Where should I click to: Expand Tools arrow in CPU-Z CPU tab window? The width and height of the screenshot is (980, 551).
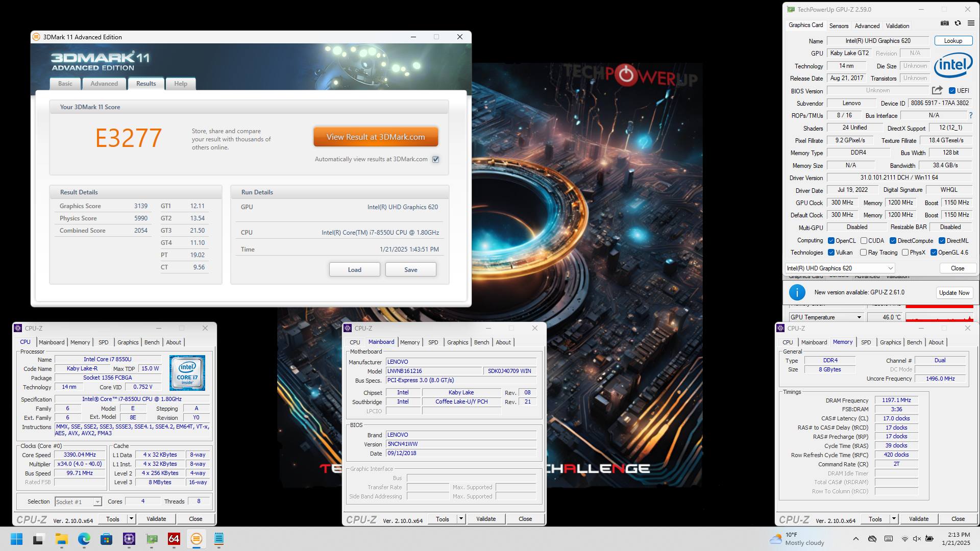(x=131, y=519)
